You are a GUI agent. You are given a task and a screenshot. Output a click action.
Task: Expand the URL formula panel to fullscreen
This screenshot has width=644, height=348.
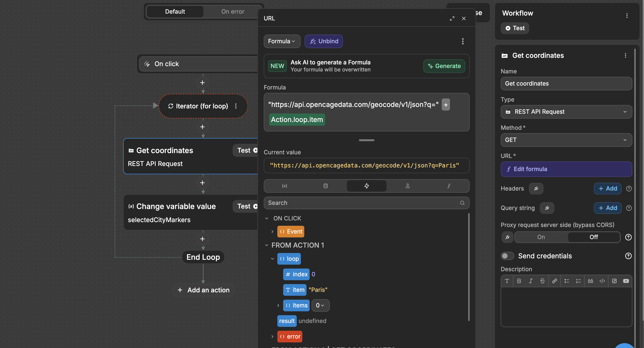[452, 18]
